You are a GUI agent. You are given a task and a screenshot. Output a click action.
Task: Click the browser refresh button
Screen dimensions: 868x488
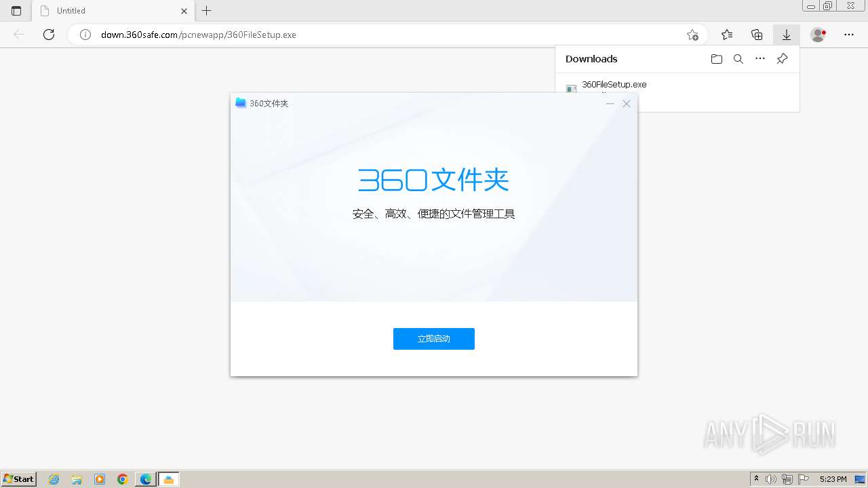[x=49, y=35]
